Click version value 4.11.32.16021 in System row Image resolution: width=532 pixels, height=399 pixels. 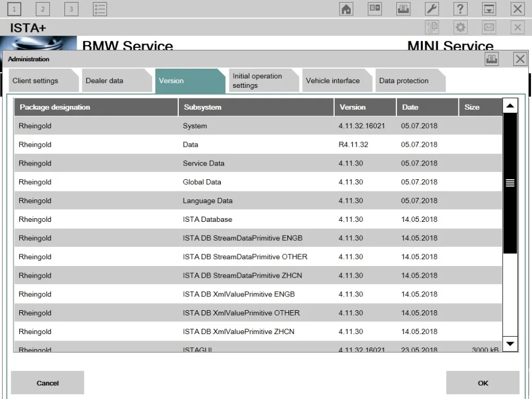362,126
